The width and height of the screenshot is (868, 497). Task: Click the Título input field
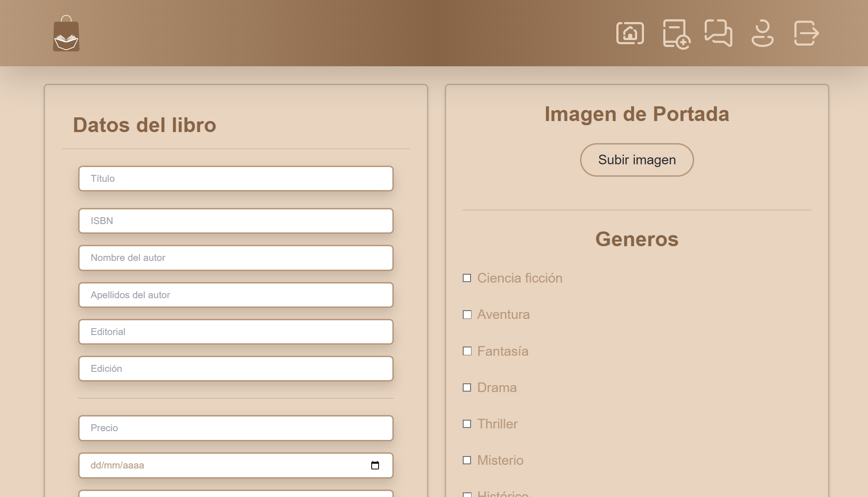coord(236,179)
